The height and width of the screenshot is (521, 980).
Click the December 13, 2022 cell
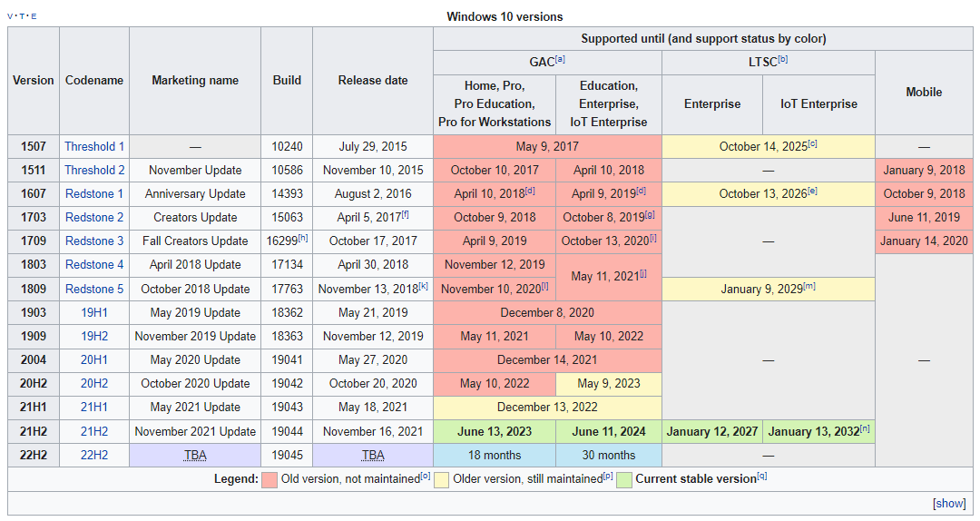click(547, 408)
